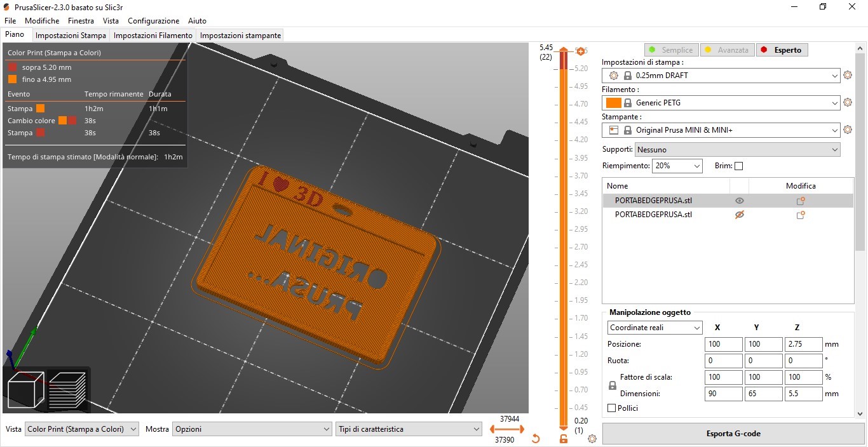This screenshot has width=868, height=447.
Task: Enable the Brim checkbox
Action: [x=738, y=166]
